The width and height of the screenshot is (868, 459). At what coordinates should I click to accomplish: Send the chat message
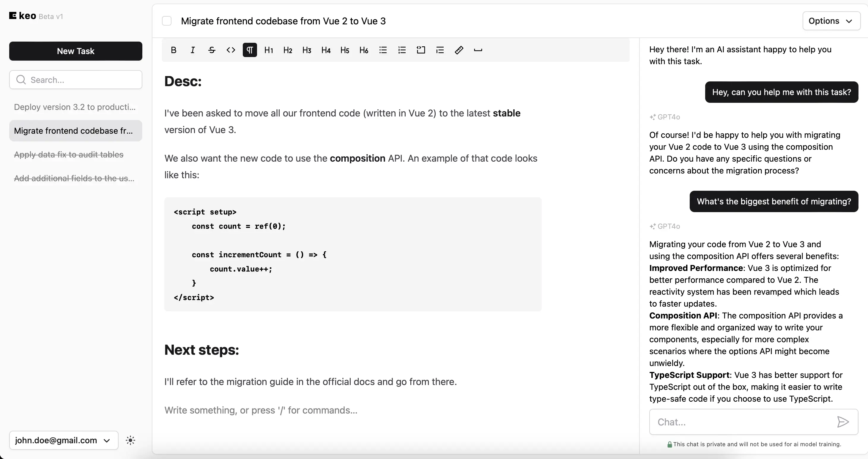[843, 422]
